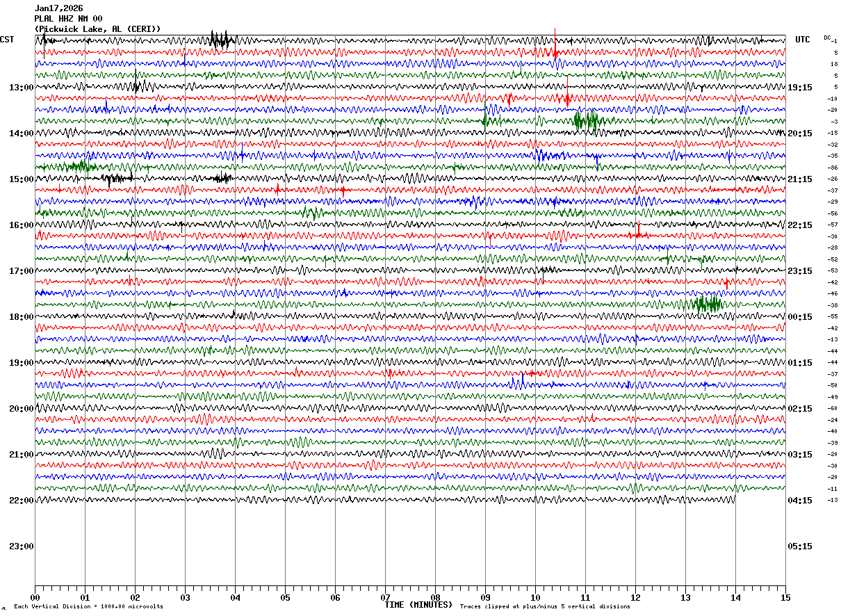This screenshot has width=841, height=616.
Task: Click the large green burst near minute 13
Action: 703,304
